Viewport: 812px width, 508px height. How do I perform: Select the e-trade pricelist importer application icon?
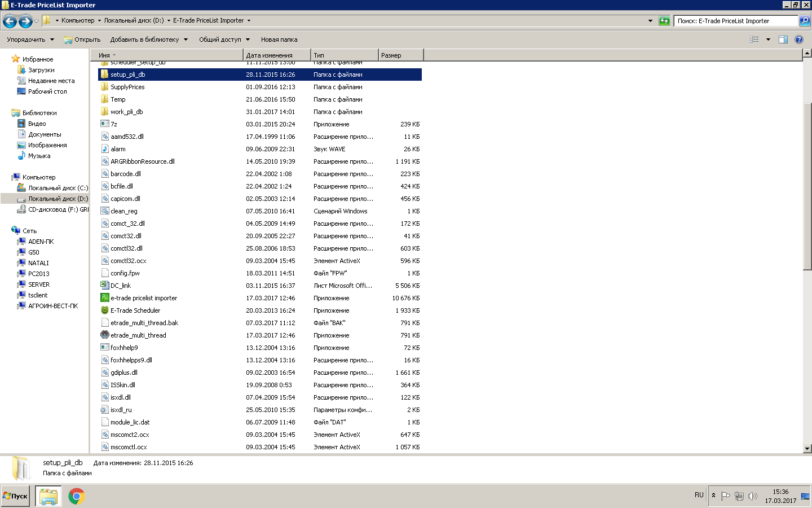coord(105,298)
